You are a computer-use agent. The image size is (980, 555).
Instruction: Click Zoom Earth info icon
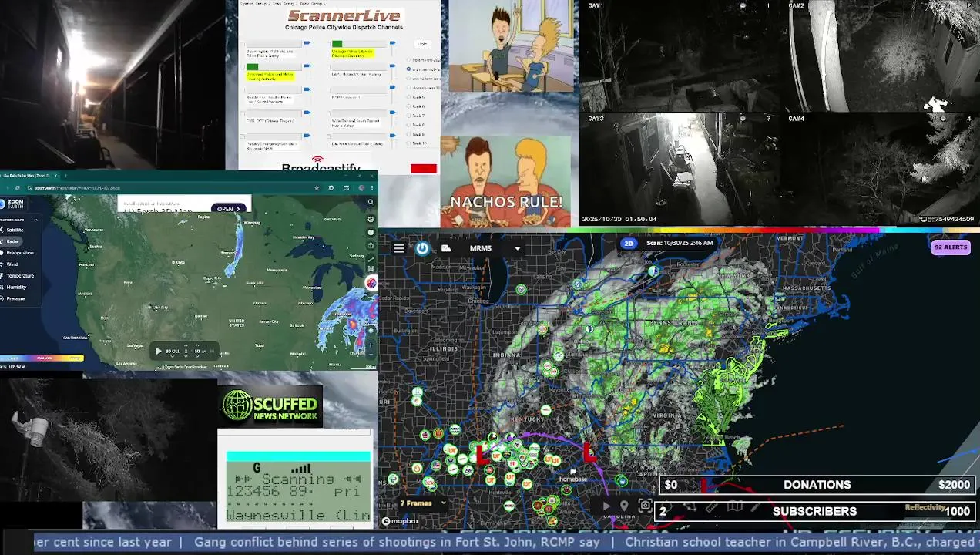(371, 232)
